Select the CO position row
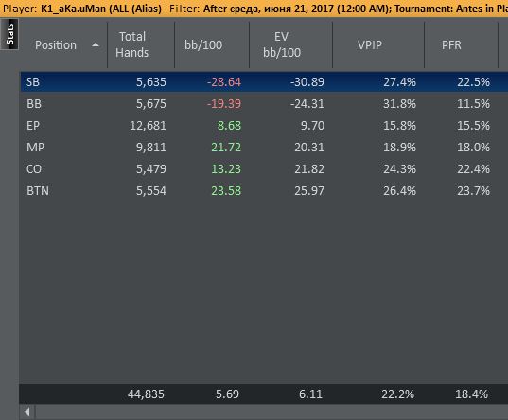508x420 pixels. pyautogui.click(x=264, y=168)
